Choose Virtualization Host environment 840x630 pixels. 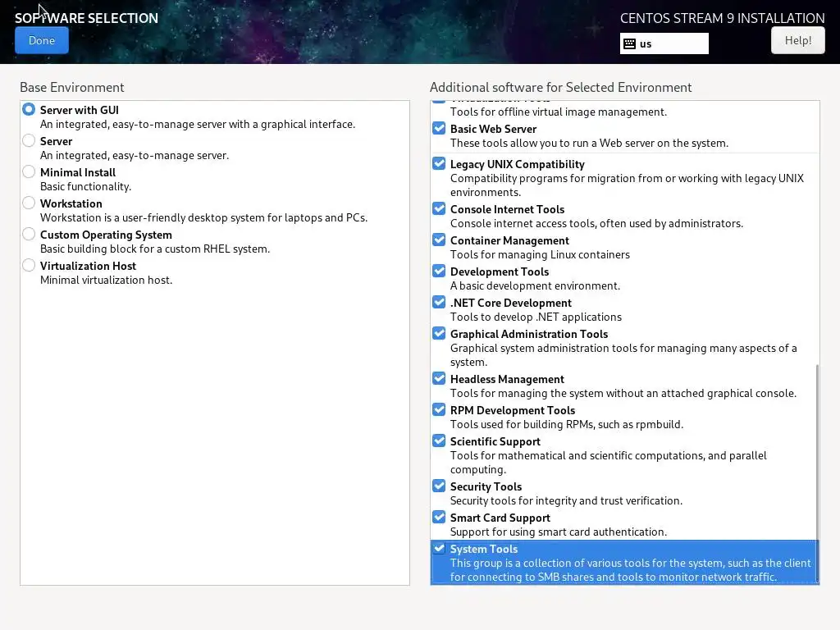click(x=30, y=266)
